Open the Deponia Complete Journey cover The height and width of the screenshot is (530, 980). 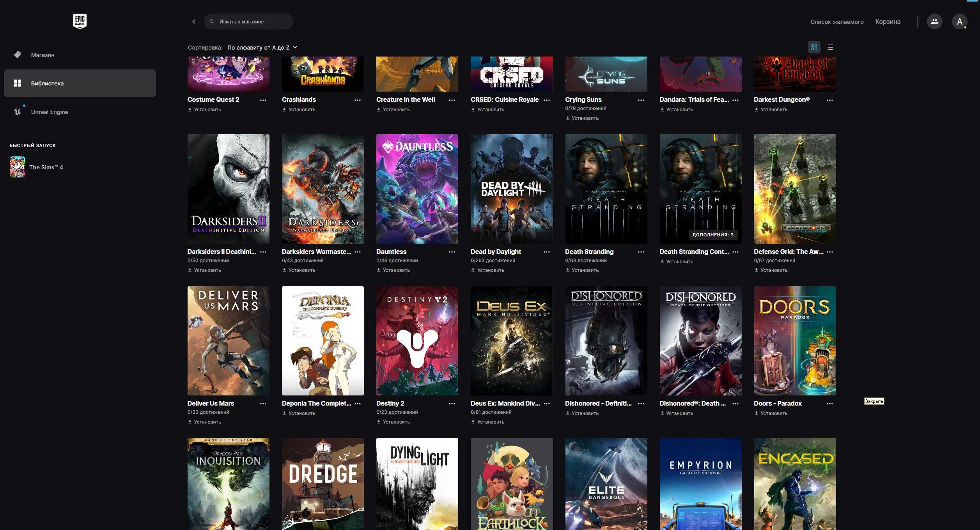point(323,341)
